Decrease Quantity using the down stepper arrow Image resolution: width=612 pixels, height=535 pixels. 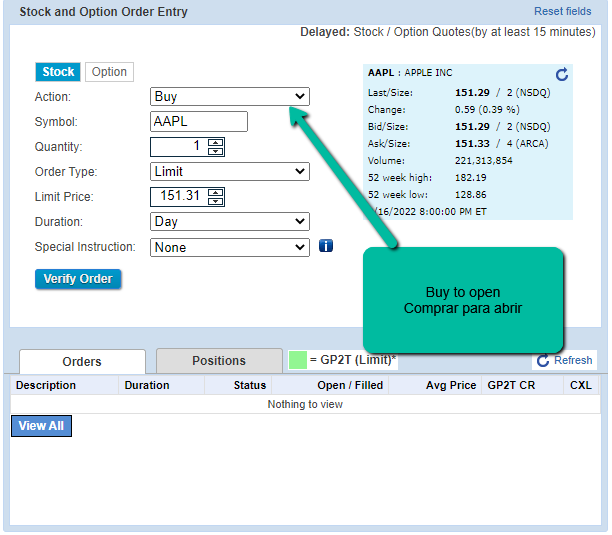216,151
